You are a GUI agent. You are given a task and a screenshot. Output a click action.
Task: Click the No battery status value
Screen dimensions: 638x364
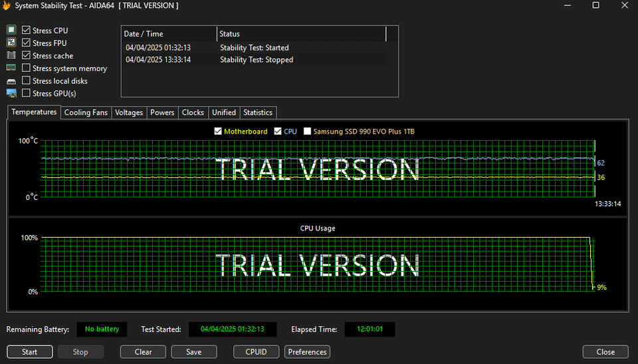102,329
